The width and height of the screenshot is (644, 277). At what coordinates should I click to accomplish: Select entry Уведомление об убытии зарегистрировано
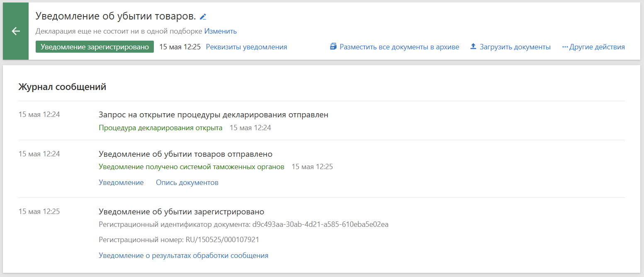[x=181, y=212]
